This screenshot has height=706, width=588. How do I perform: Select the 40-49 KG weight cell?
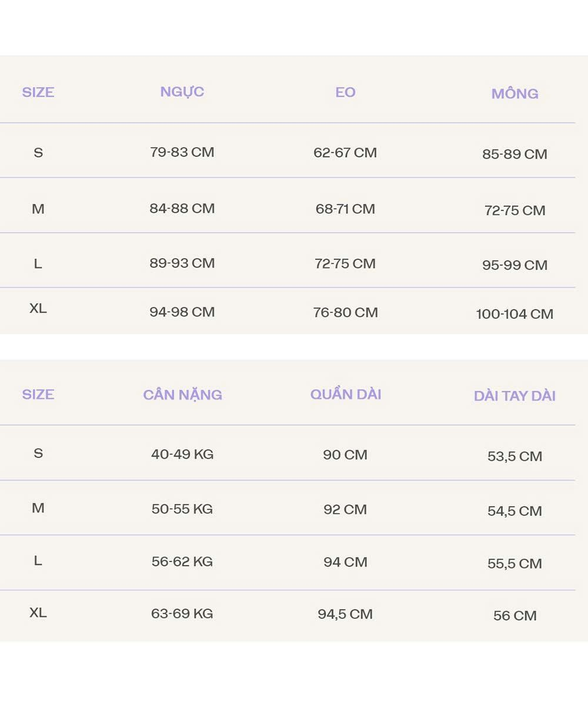[182, 454]
